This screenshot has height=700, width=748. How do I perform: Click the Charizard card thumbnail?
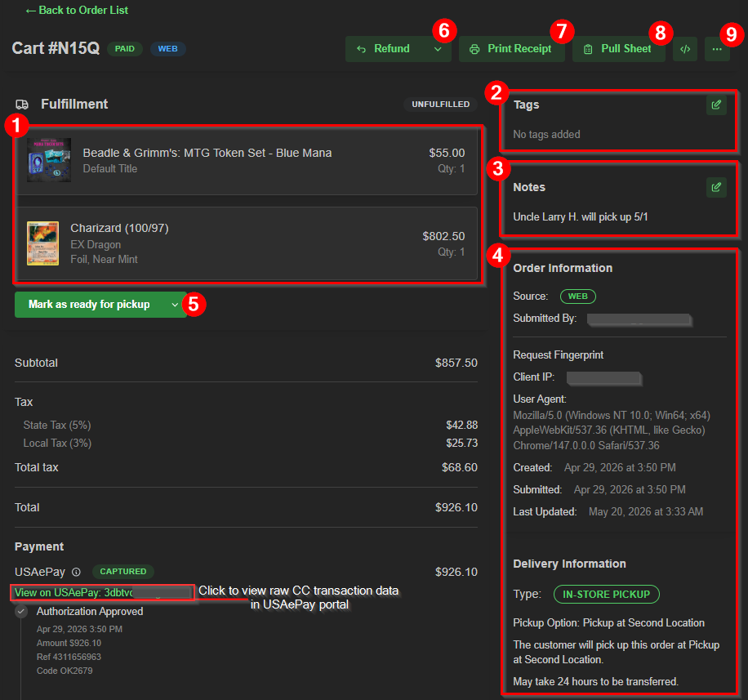pyautogui.click(x=43, y=243)
